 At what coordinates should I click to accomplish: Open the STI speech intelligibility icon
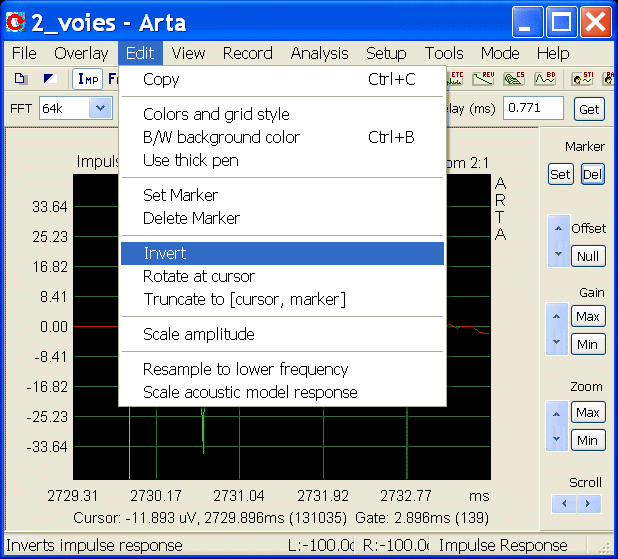pyautogui.click(x=582, y=78)
